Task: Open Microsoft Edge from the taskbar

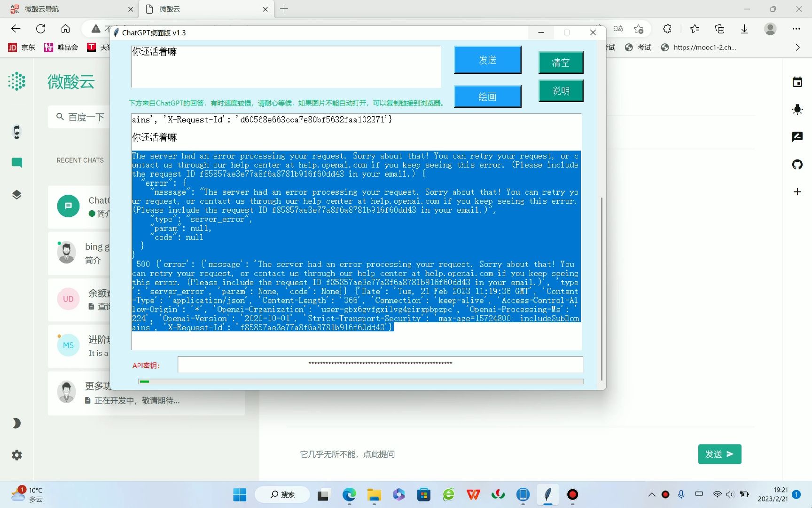Action: (x=349, y=494)
